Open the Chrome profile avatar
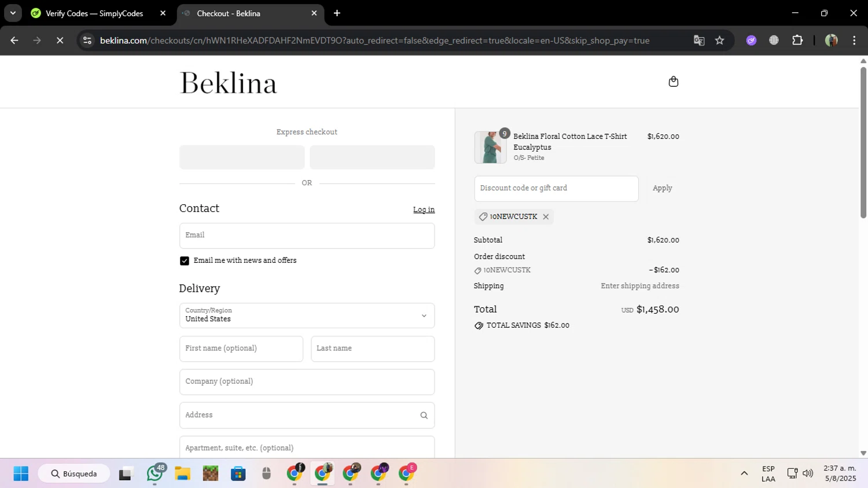The image size is (868, 488). 832,41
